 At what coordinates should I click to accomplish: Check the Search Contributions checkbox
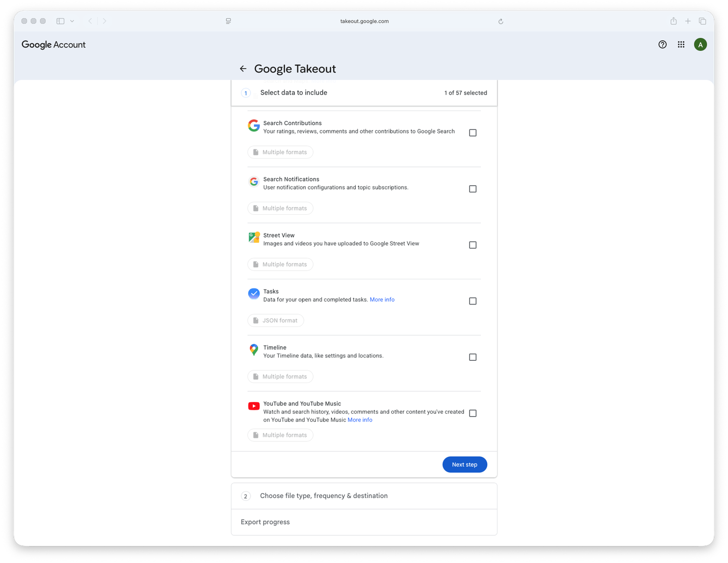(473, 133)
